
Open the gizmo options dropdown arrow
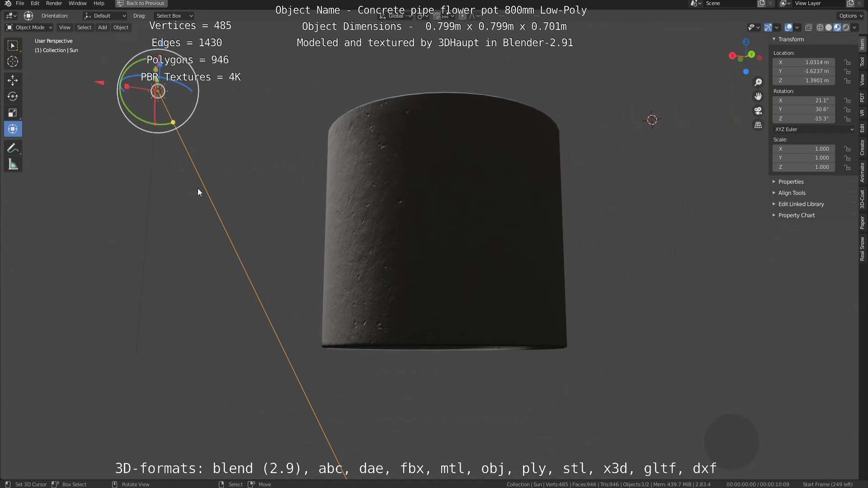click(x=777, y=28)
